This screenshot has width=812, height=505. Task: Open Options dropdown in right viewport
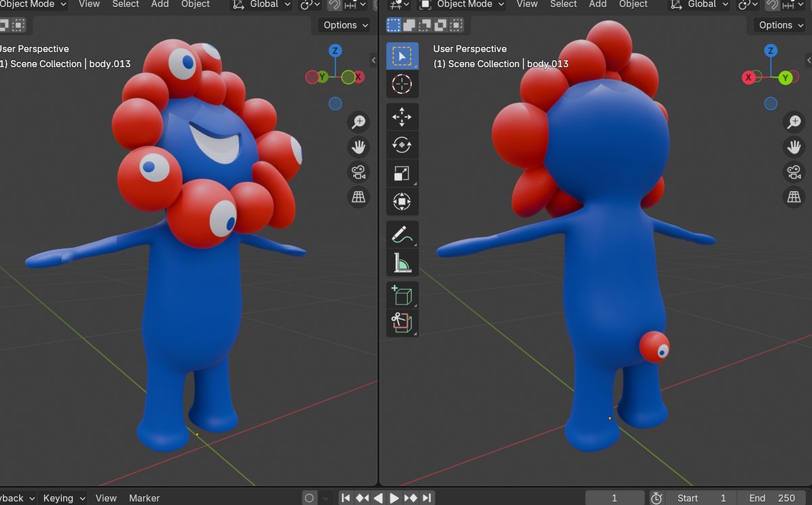[x=780, y=25]
